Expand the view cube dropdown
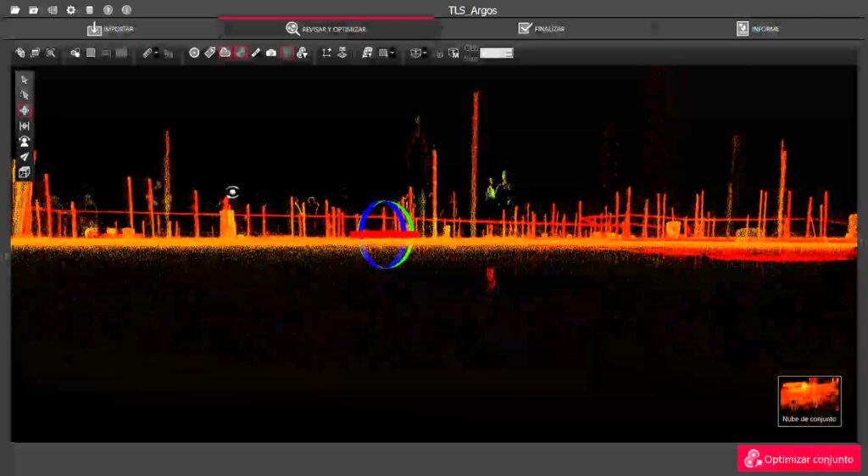Viewport: 868px width, 476px height. pyautogui.click(x=425, y=53)
